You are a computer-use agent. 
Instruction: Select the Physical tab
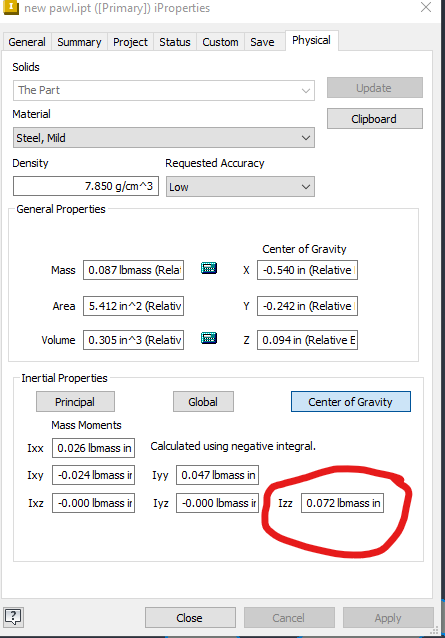[312, 40]
